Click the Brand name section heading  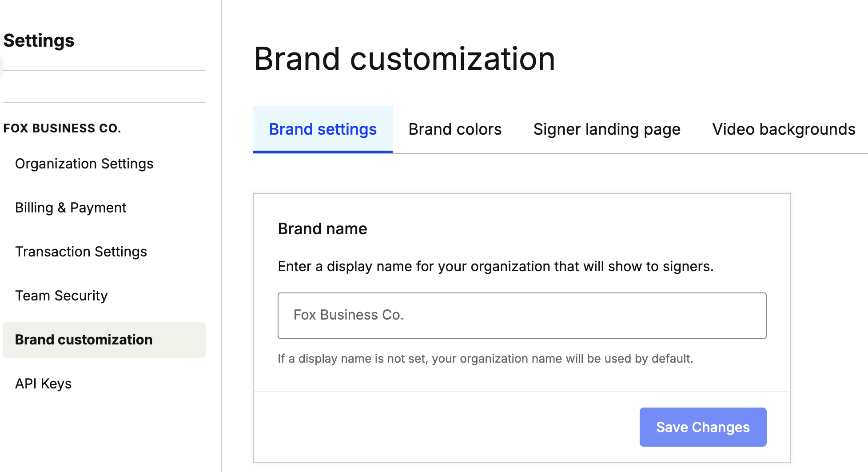(x=323, y=229)
